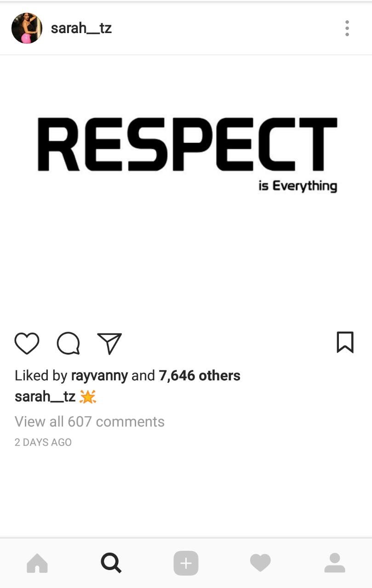
Task: Open the Search tab magnifier icon
Action: pyautogui.click(x=111, y=563)
